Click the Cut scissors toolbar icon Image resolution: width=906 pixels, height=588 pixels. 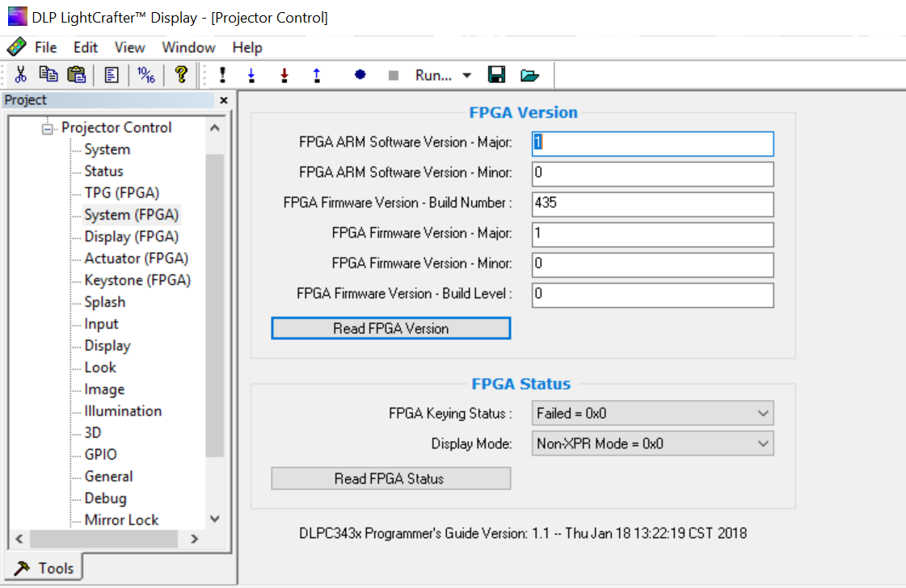click(x=21, y=75)
